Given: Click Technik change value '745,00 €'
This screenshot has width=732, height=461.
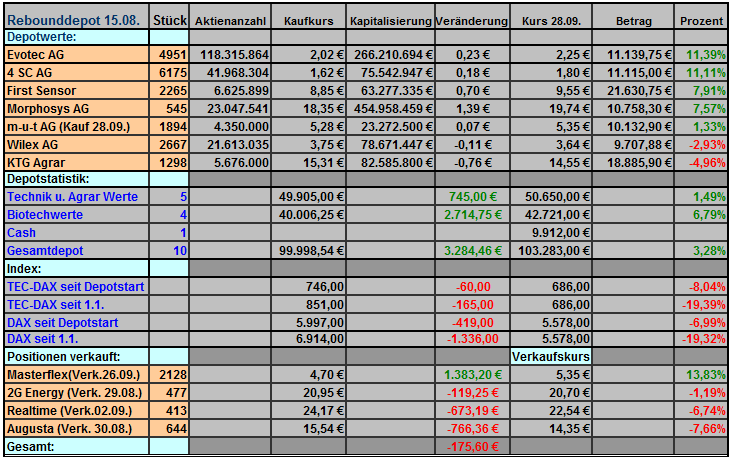Looking at the screenshot, I should click(x=472, y=197).
